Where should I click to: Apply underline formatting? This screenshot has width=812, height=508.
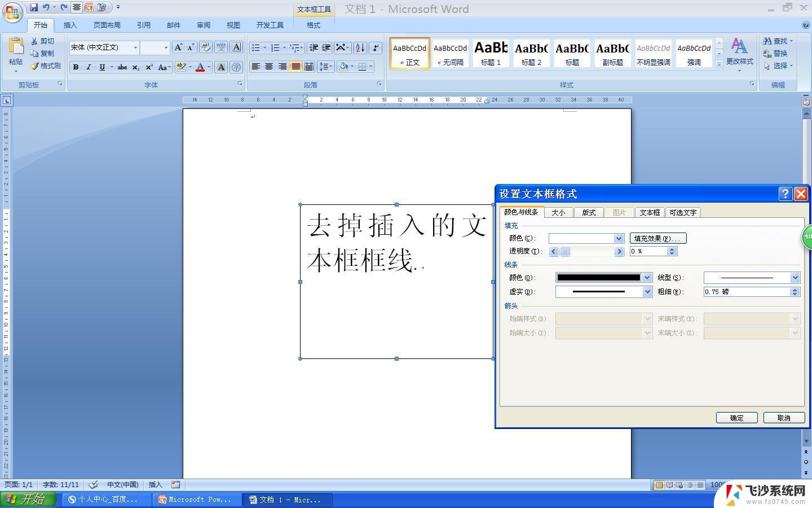[102, 67]
